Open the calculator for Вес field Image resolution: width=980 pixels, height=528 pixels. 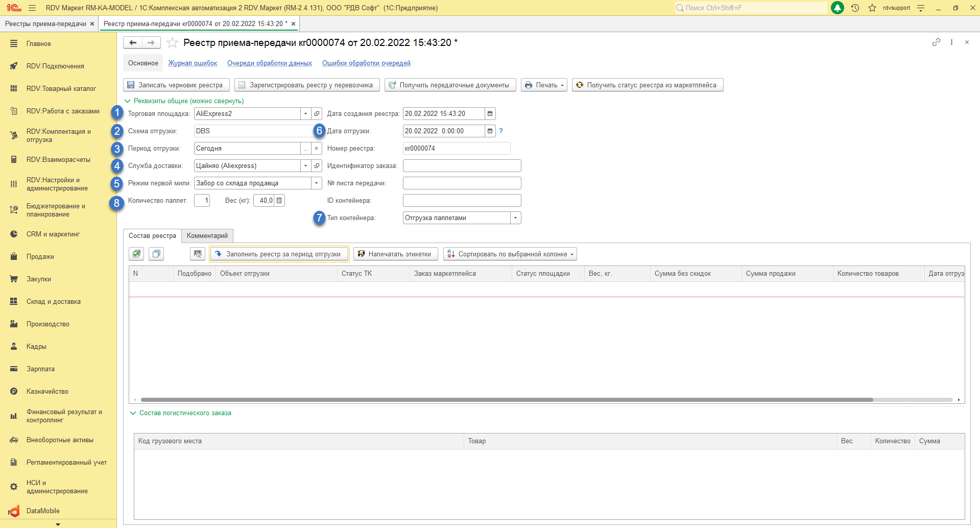pyautogui.click(x=279, y=201)
